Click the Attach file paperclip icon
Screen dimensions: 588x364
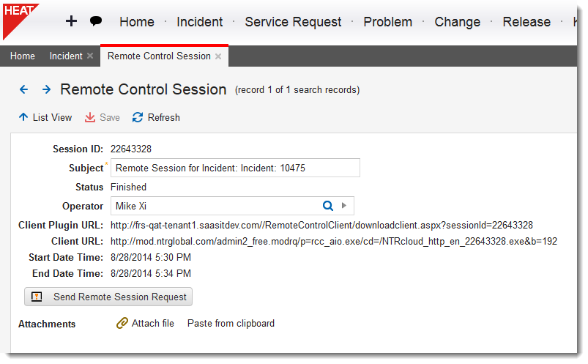coord(122,323)
